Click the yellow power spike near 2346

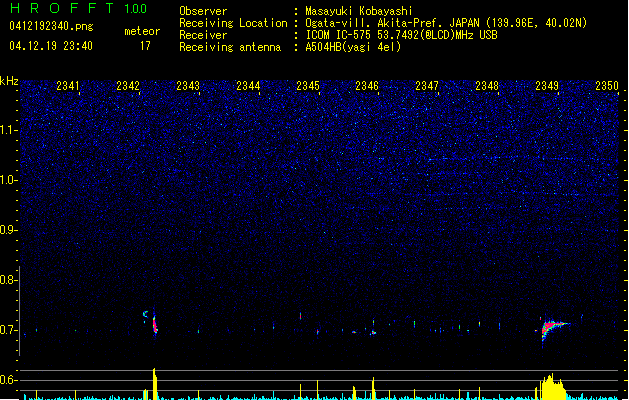[x=373, y=388]
